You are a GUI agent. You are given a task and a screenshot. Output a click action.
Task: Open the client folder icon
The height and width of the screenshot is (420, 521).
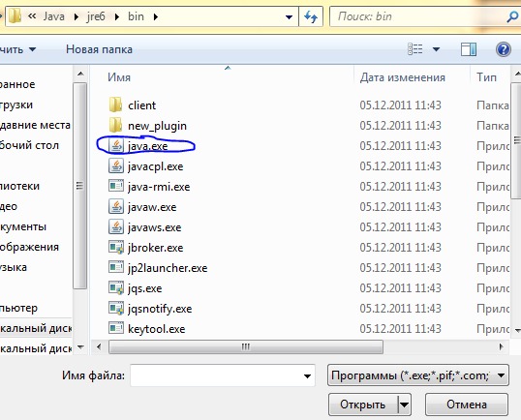click(x=115, y=105)
